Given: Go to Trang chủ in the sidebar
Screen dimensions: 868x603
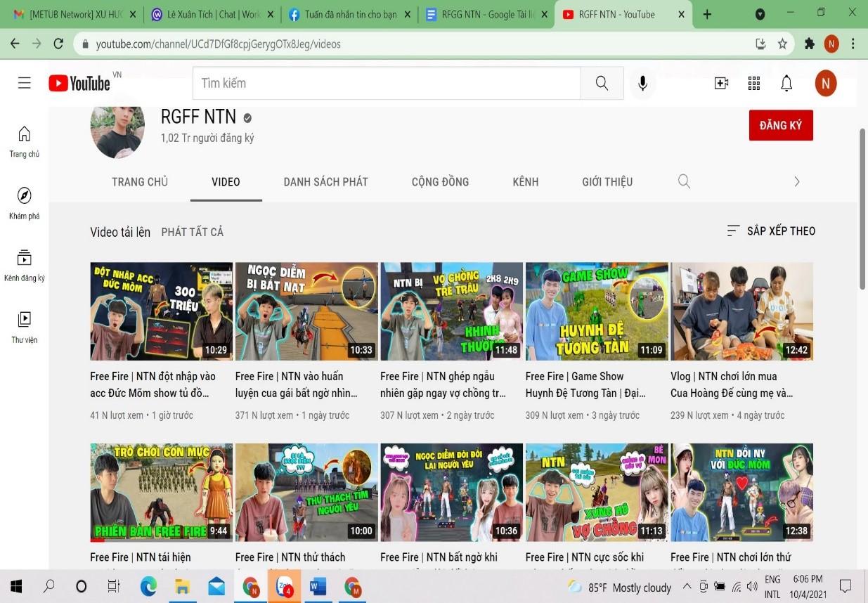Looking at the screenshot, I should [x=24, y=141].
